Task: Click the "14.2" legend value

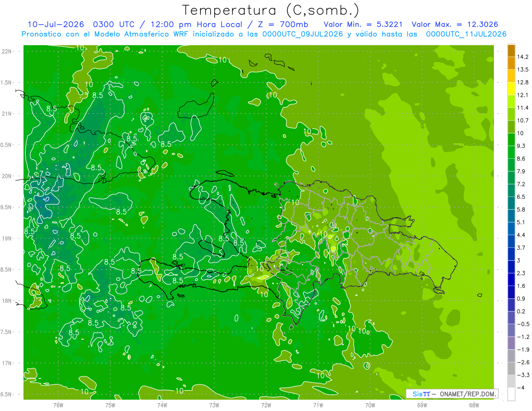Action: (x=523, y=57)
